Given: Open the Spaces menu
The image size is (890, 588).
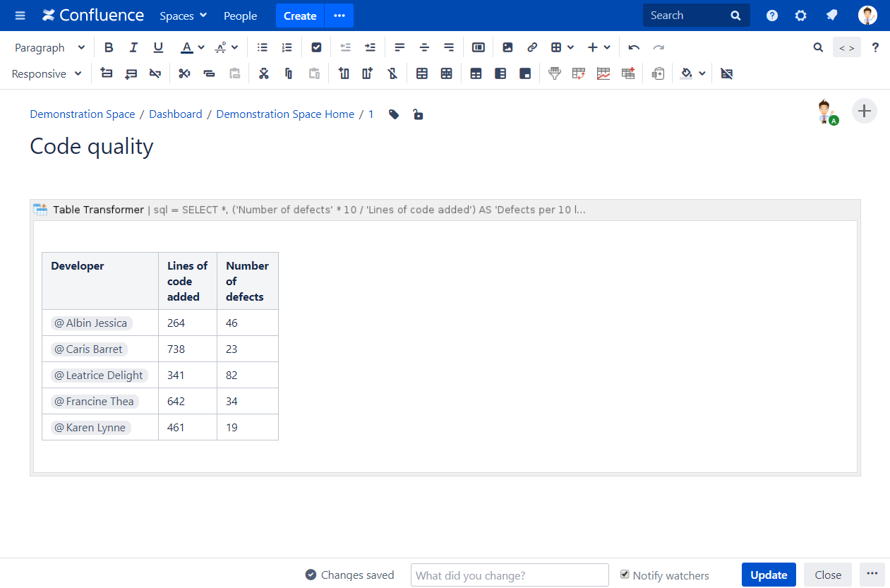Looking at the screenshot, I should 183,15.
